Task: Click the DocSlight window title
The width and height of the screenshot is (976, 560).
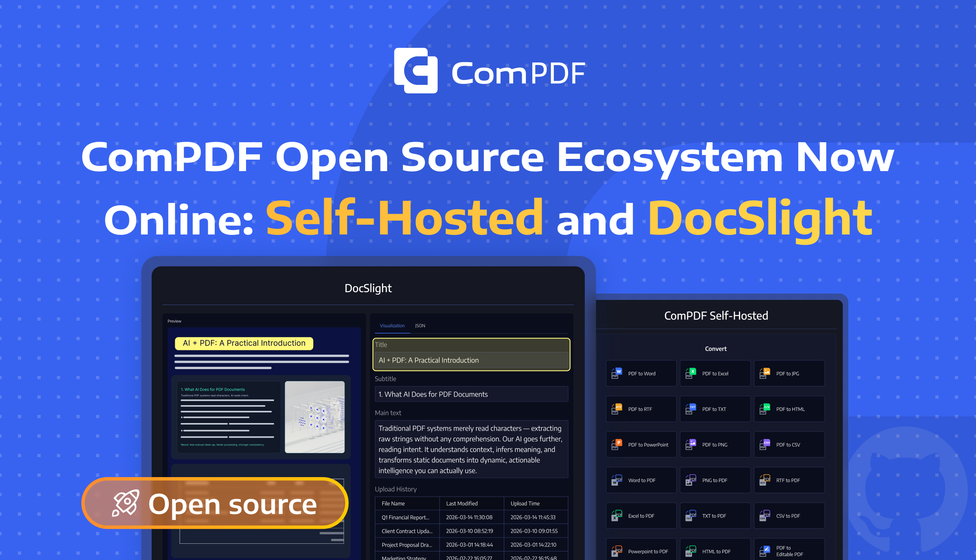Action: [368, 288]
